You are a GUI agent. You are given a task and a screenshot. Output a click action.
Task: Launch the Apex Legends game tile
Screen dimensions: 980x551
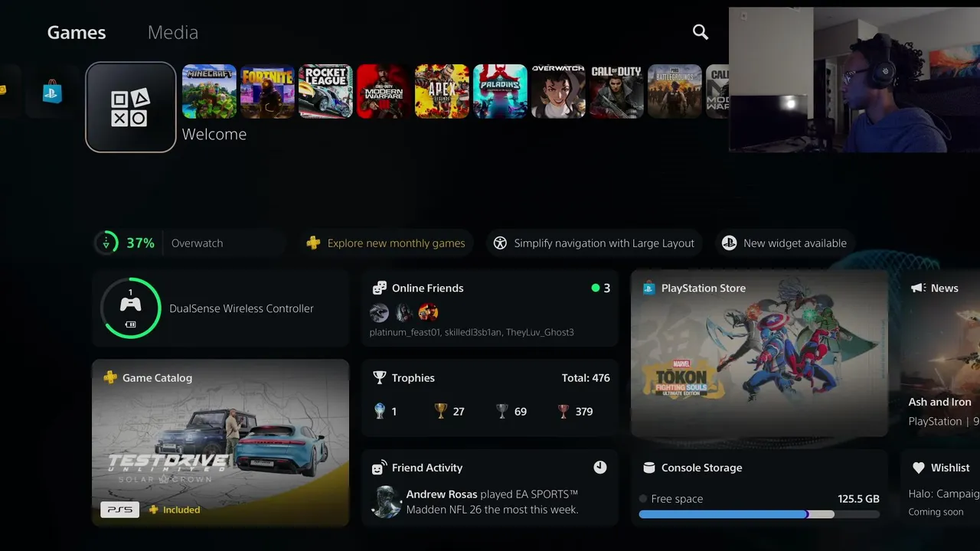click(x=442, y=91)
